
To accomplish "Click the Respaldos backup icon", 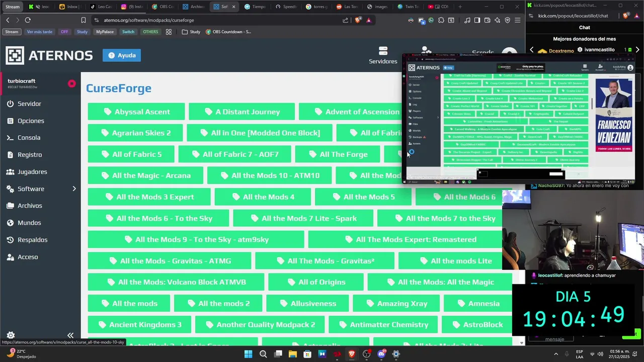I will [10, 240].
